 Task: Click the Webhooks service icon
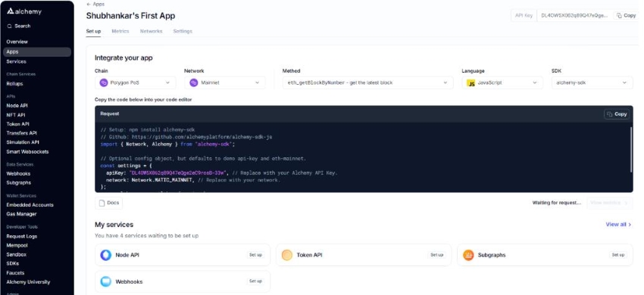click(106, 281)
